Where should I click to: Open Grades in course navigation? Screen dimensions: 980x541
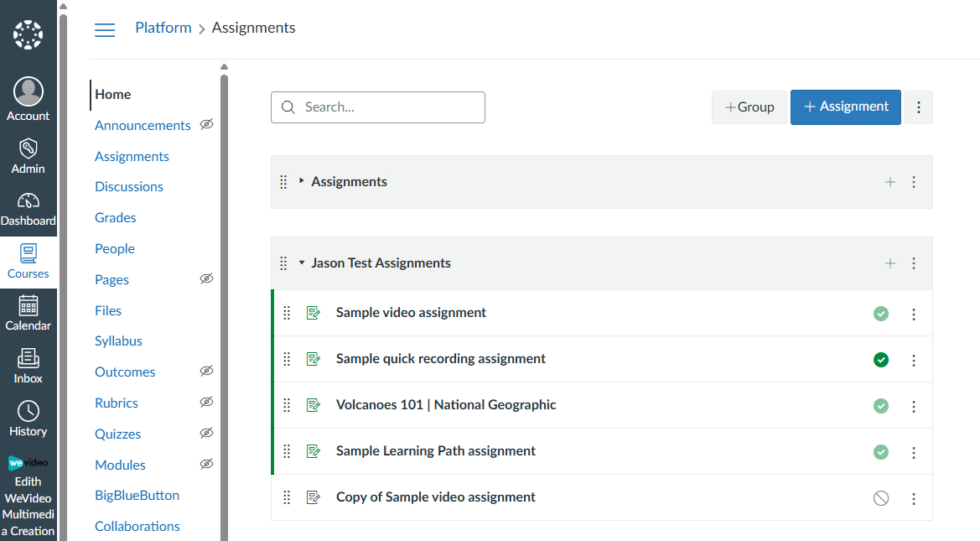click(x=116, y=217)
